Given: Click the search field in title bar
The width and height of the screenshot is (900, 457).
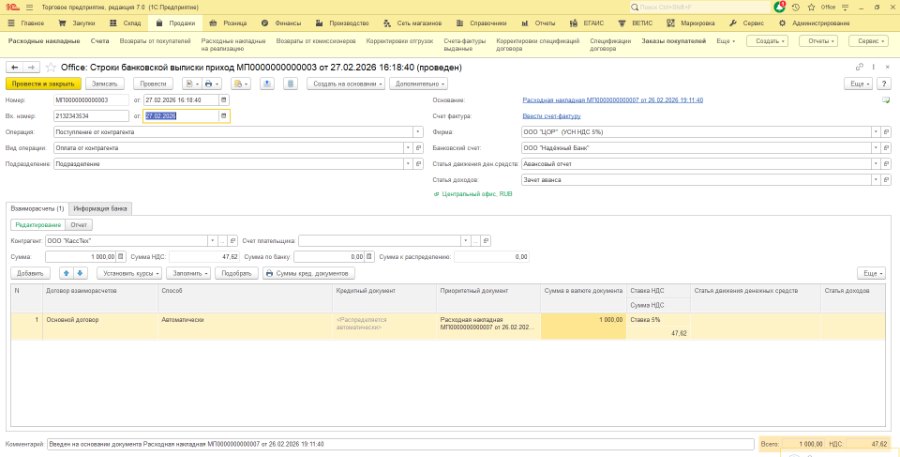Looking at the screenshot, I should tap(700, 7).
